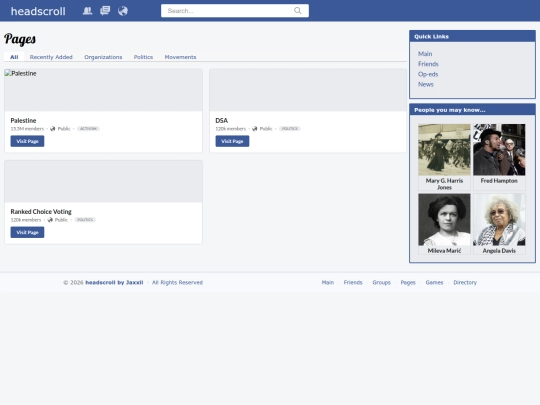This screenshot has height=405, width=540.
Task: Open Angela Davis photo
Action: click(499, 220)
